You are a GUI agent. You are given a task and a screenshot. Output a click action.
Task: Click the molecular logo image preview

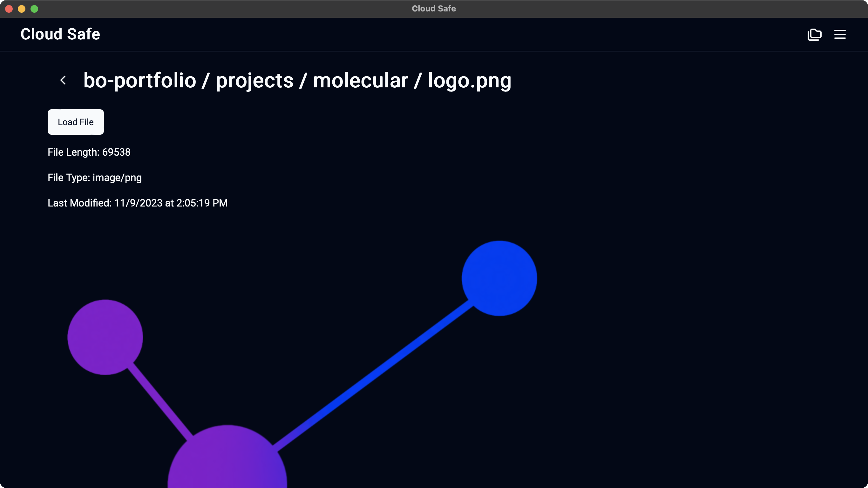302,364
